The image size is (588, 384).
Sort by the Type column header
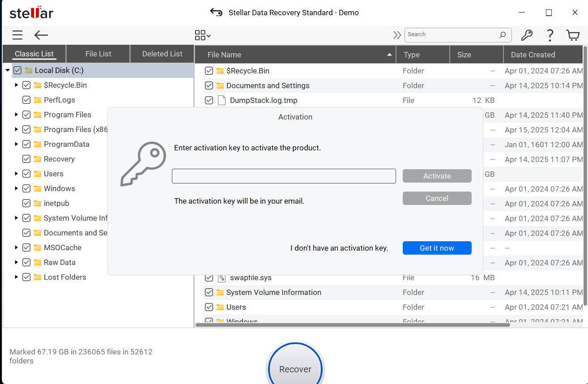coord(423,55)
